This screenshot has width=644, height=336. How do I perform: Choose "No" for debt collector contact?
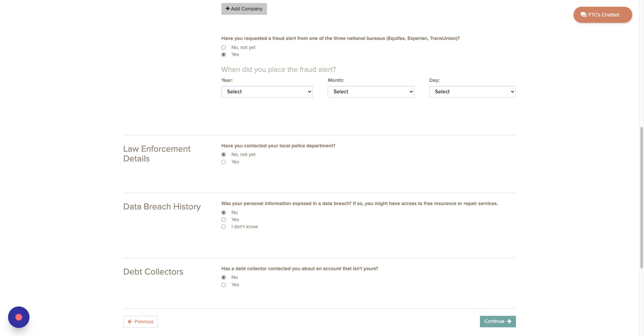pyautogui.click(x=224, y=278)
